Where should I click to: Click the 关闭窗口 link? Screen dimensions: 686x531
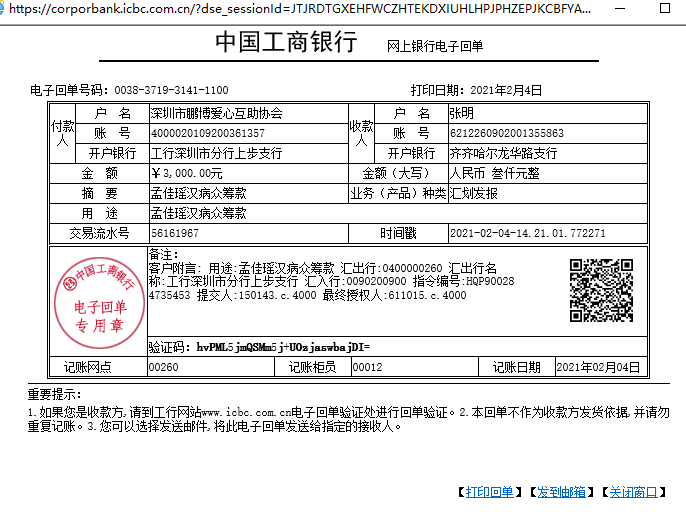(x=635, y=492)
